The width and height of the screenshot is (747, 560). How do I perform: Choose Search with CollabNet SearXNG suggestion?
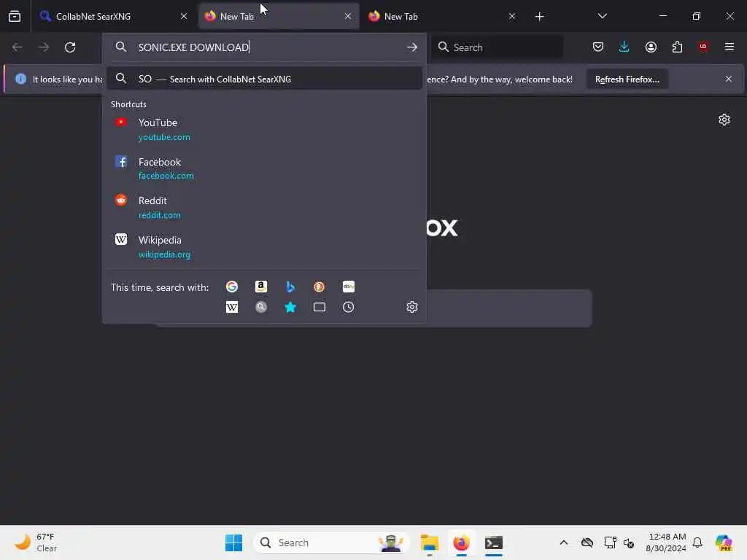point(264,79)
